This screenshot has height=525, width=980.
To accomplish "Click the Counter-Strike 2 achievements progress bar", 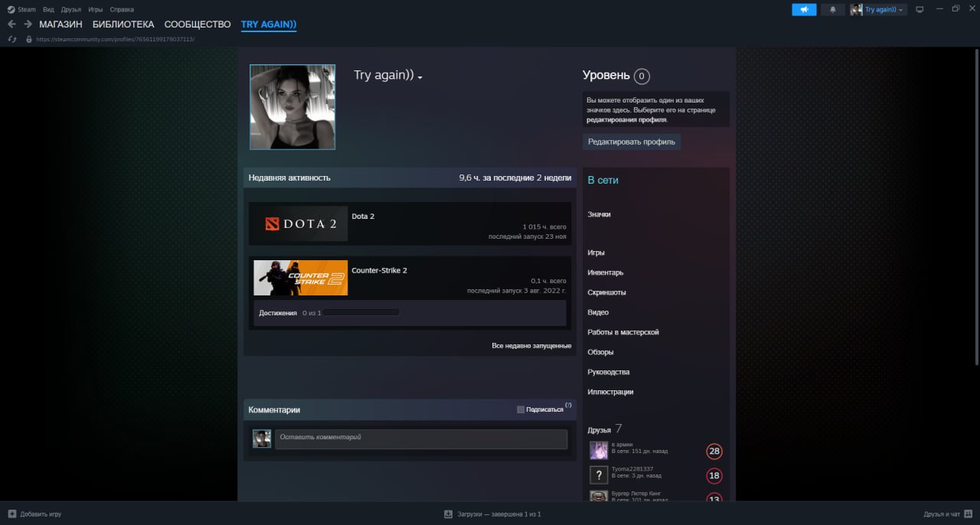I will 361,313.
